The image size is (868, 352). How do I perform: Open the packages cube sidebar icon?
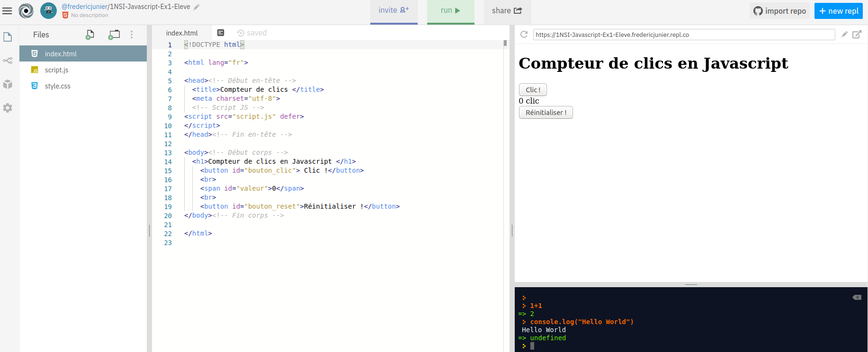pos(8,84)
